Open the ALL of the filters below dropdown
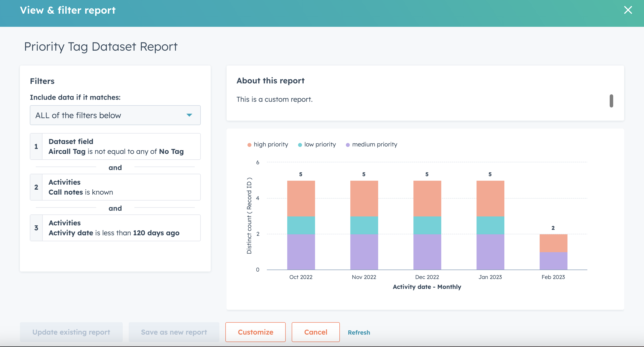Image resolution: width=644 pixels, height=347 pixels. (x=115, y=115)
